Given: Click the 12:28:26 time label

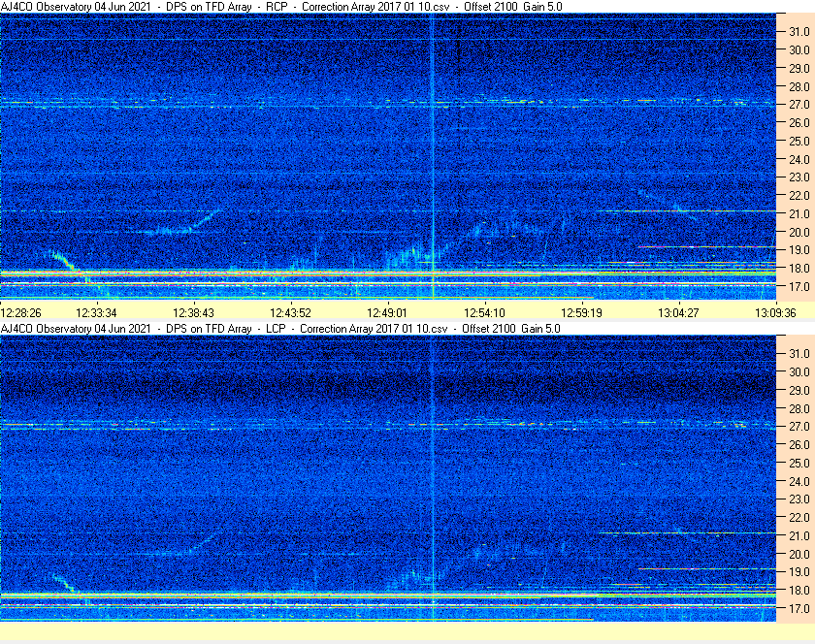Looking at the screenshot, I should pos(20,313).
